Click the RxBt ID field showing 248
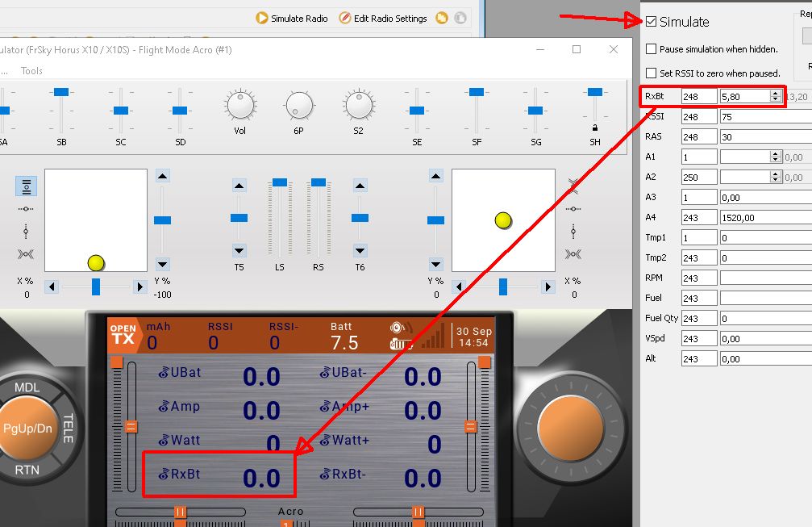812x527 pixels. tap(699, 96)
